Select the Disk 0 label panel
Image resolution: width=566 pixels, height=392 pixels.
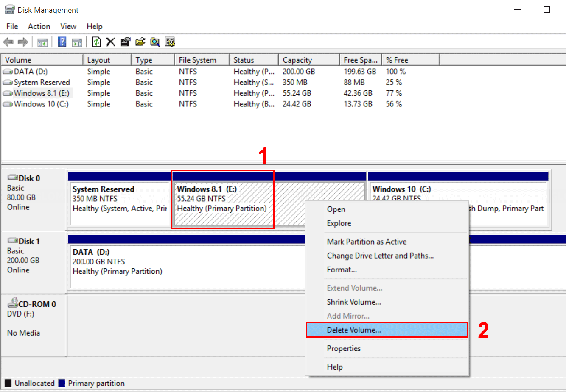click(34, 199)
